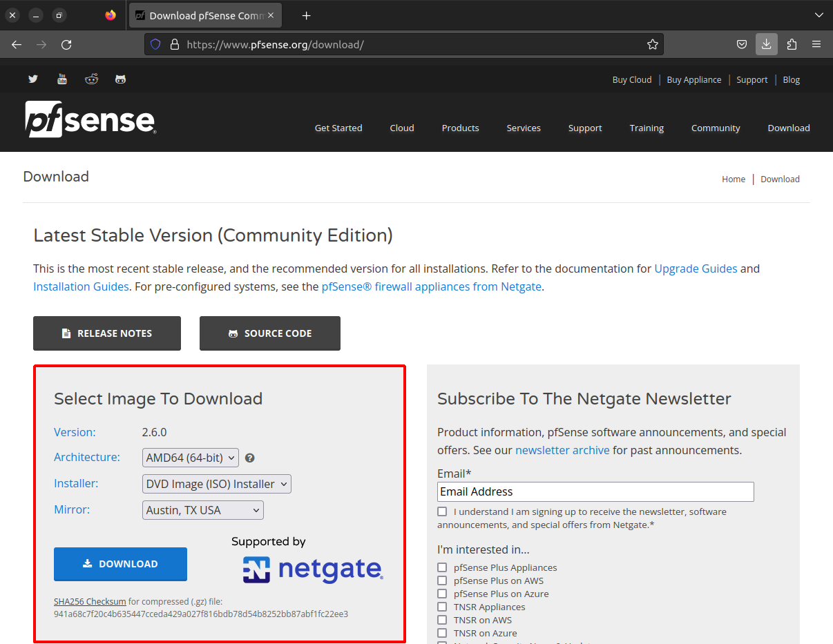
Task: Click Download breadcrumb link
Action: click(x=780, y=179)
